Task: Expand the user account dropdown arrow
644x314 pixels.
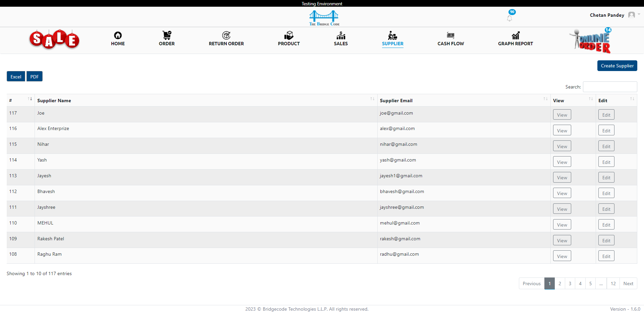Action: (x=639, y=14)
